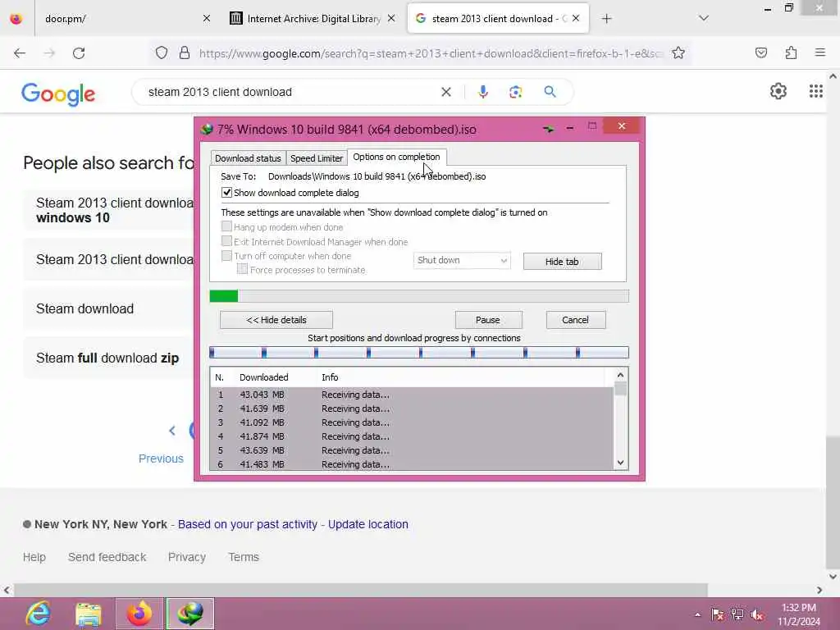Select Internet Download Manager taskbar button

190,614
